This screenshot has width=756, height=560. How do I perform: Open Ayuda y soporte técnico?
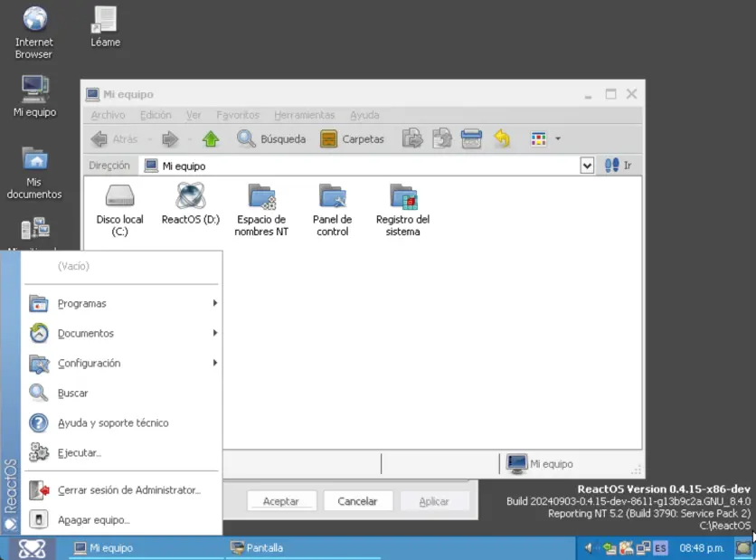pyautogui.click(x=123, y=423)
